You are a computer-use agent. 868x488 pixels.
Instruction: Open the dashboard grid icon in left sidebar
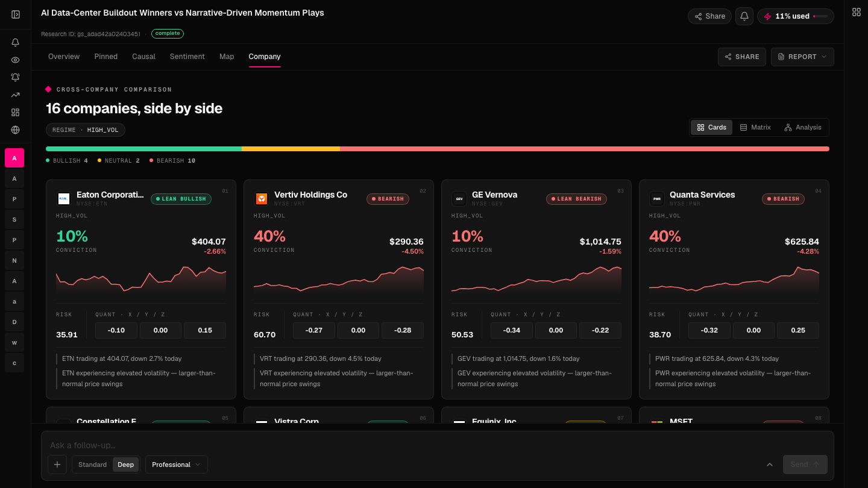point(16,112)
